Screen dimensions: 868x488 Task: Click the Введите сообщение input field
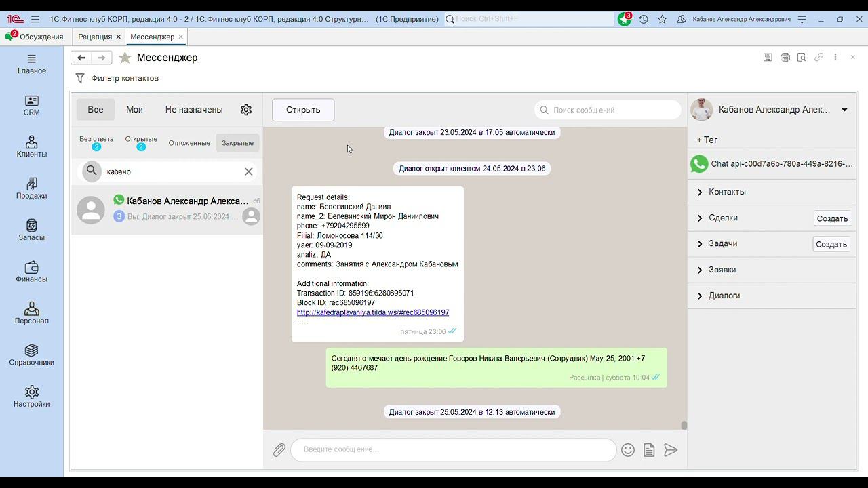click(x=454, y=450)
